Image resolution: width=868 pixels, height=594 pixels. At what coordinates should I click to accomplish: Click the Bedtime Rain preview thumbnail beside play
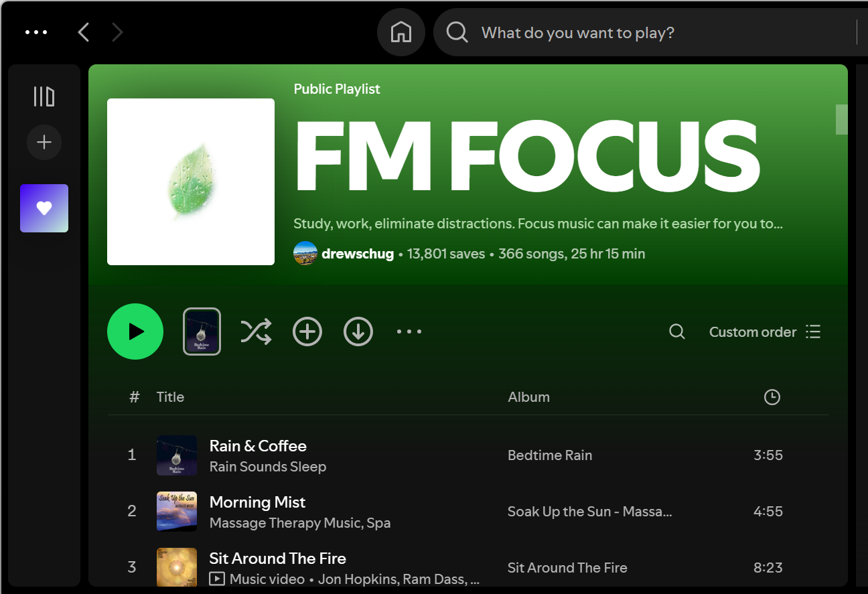(x=202, y=331)
